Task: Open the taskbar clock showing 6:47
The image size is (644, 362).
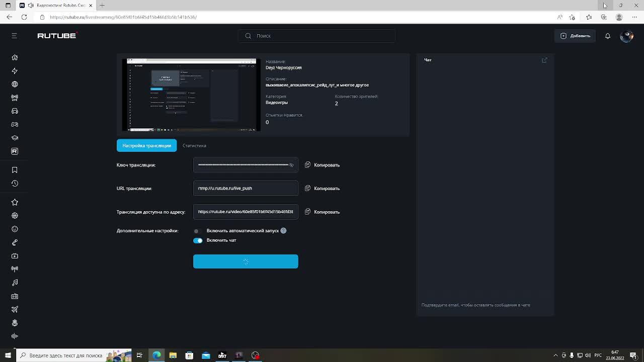Action: click(x=615, y=355)
